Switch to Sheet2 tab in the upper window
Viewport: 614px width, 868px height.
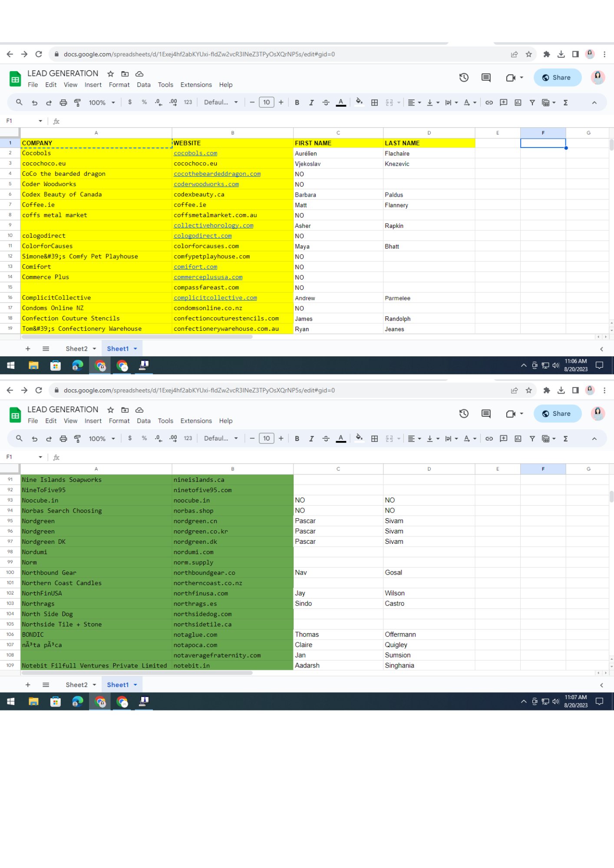coord(76,349)
